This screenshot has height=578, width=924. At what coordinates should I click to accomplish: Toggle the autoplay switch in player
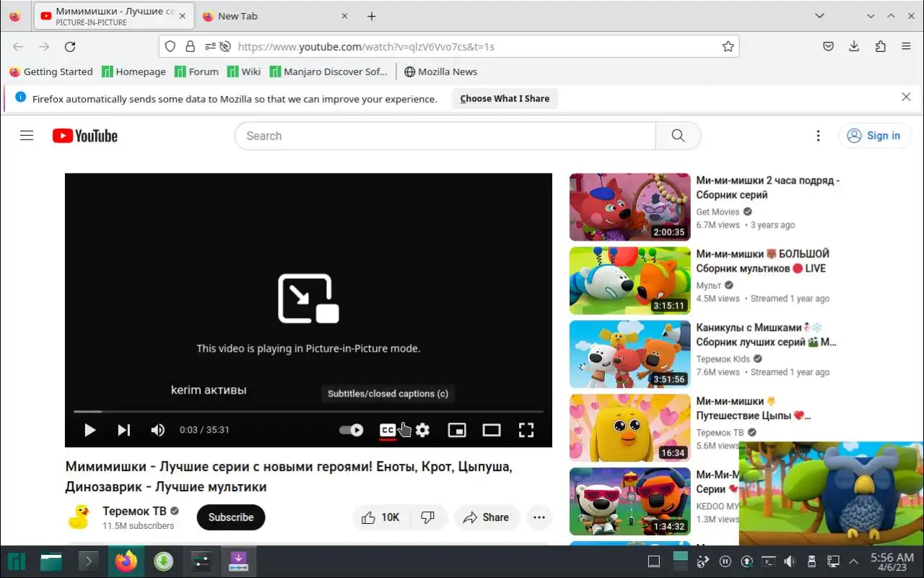pyautogui.click(x=352, y=430)
